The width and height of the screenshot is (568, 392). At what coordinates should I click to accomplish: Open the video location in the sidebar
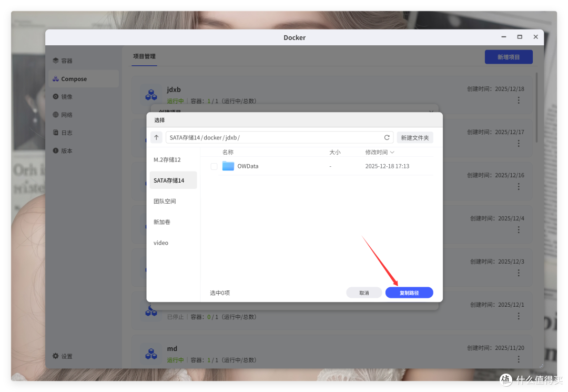(x=173, y=243)
